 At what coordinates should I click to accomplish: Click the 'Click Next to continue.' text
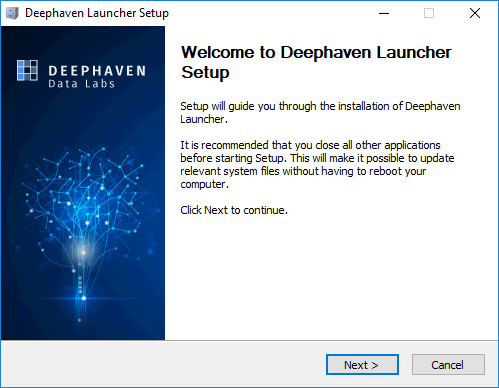(x=234, y=210)
